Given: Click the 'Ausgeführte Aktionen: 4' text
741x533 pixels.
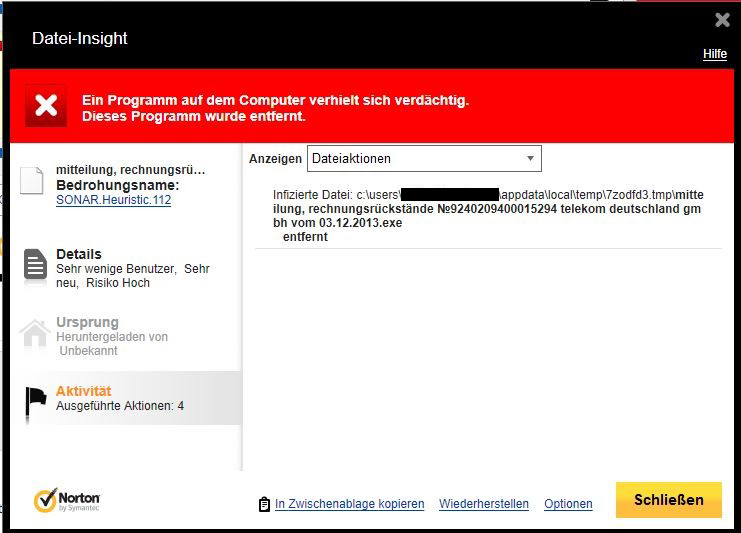Looking at the screenshot, I should click(120, 406).
